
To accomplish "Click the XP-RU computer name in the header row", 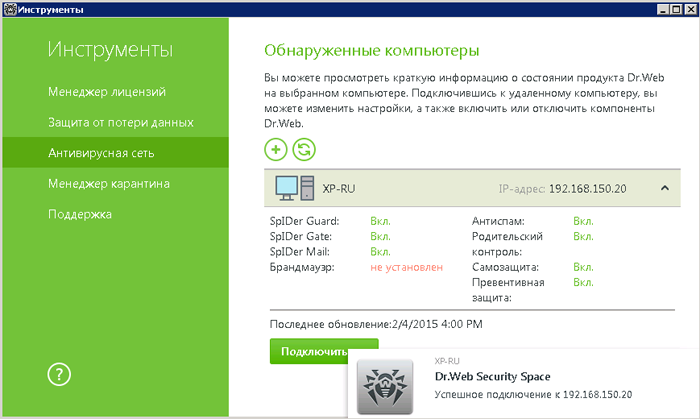I will (x=339, y=189).
